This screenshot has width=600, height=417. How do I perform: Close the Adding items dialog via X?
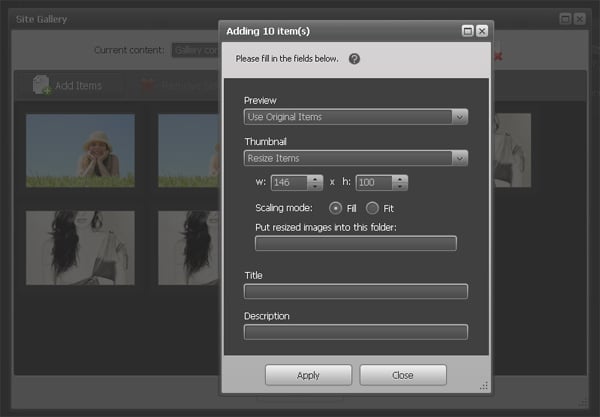[481, 31]
